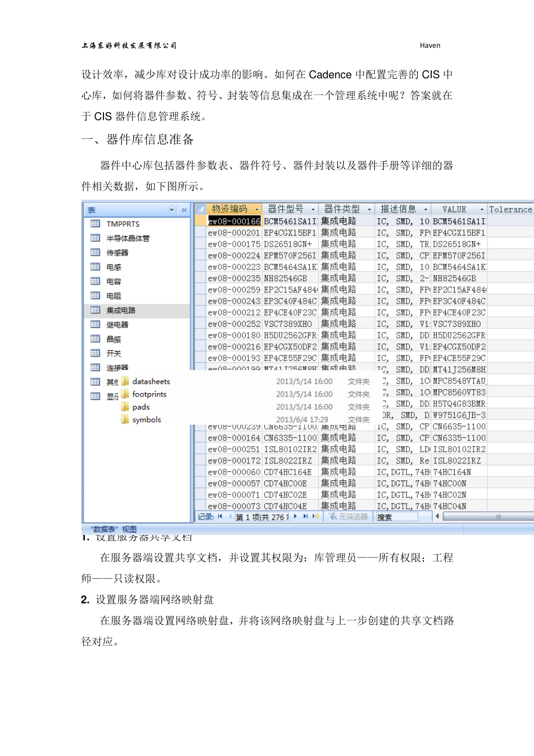The height and width of the screenshot is (756, 534).
Task: Select cell ew08-000235
Action: coord(234,278)
